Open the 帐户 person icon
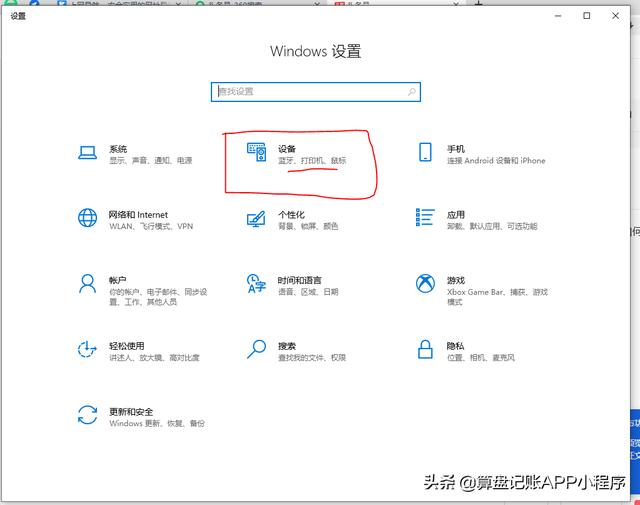Screen dimensions: 640x505 87,284
